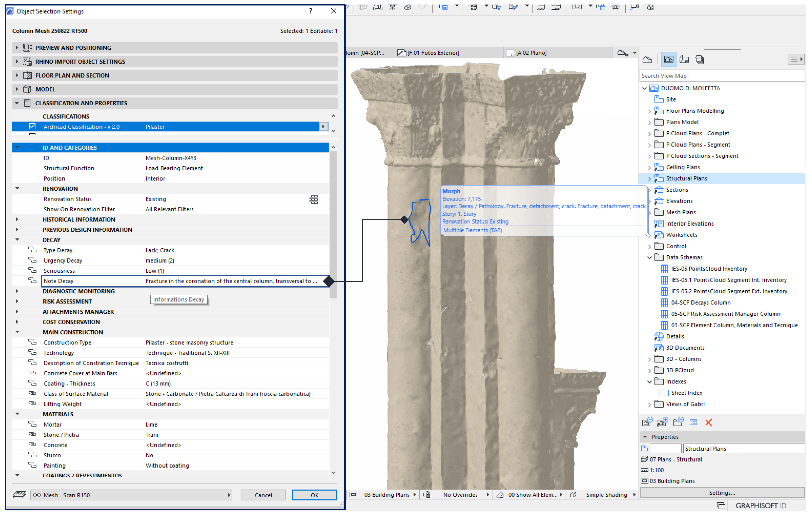Click the Search View Map field
Image resolution: width=812 pixels, height=515 pixels.
pyautogui.click(x=722, y=76)
